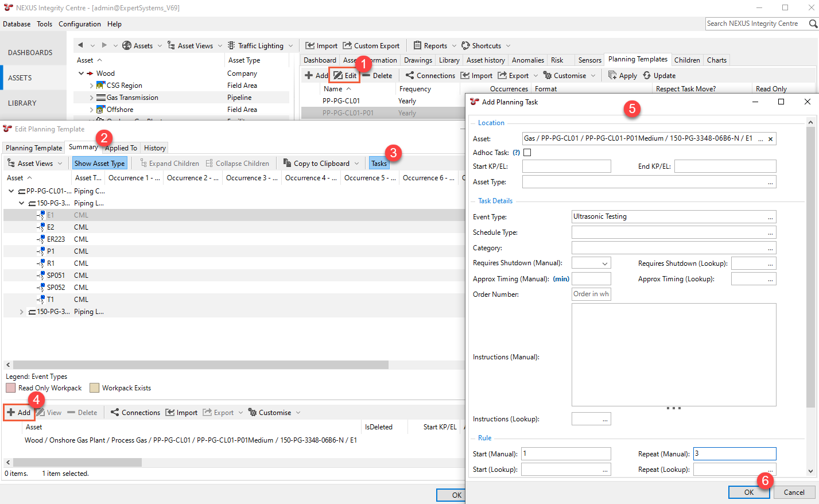Image resolution: width=819 pixels, height=504 pixels.
Task: Click the navigate back arrow in the asset toolbar
Action: point(80,45)
